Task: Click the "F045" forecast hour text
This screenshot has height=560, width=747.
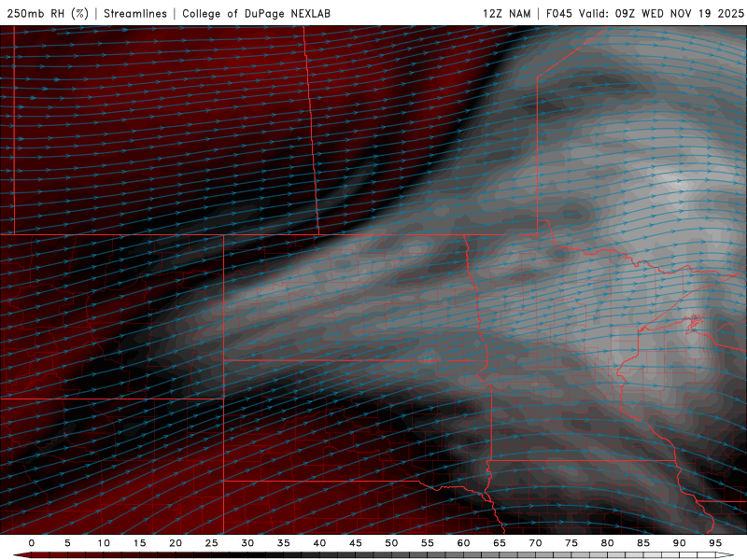Action: 558,13
